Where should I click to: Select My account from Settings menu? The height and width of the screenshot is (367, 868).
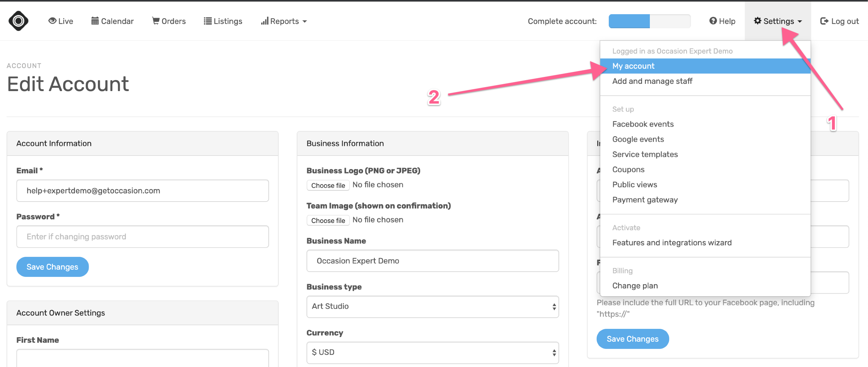coord(633,66)
